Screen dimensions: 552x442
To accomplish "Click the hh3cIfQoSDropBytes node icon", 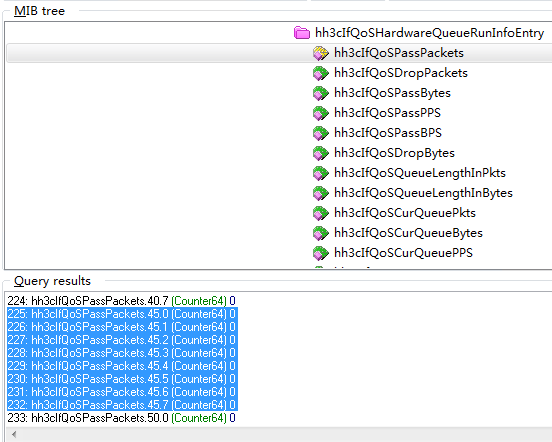I will pos(321,153).
